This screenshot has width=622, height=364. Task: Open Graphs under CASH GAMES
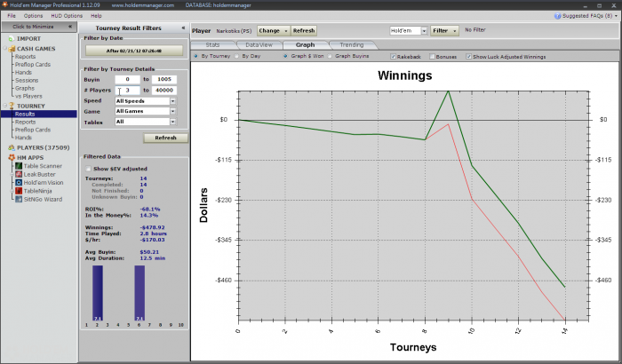tap(25, 88)
